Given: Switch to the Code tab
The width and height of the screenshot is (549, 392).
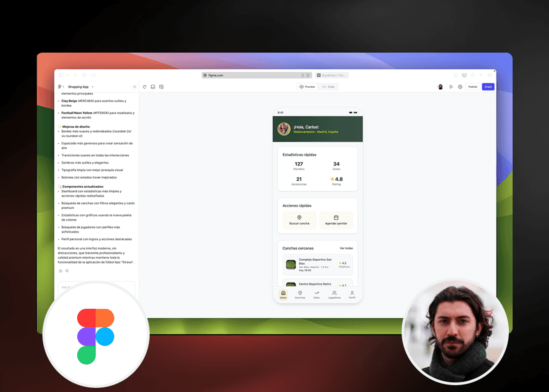Looking at the screenshot, I should (328, 87).
